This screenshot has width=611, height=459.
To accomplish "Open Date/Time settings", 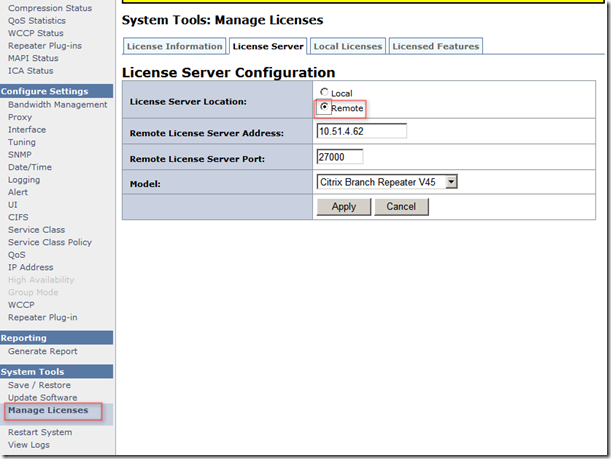I will click(30, 167).
